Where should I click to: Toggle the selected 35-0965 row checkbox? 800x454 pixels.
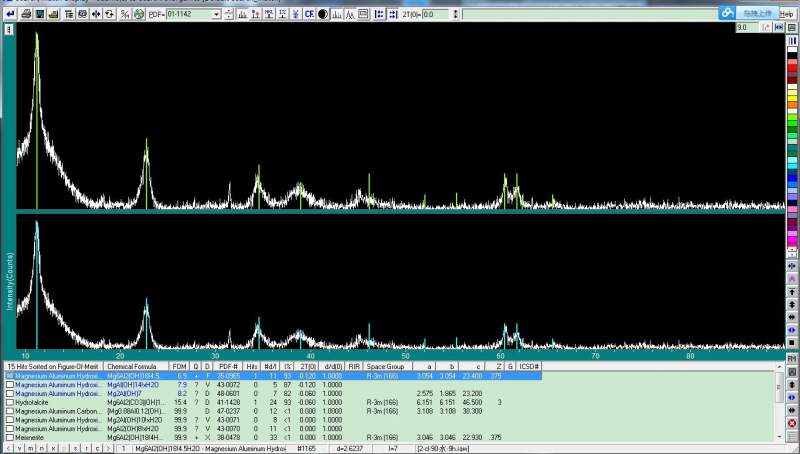10,376
